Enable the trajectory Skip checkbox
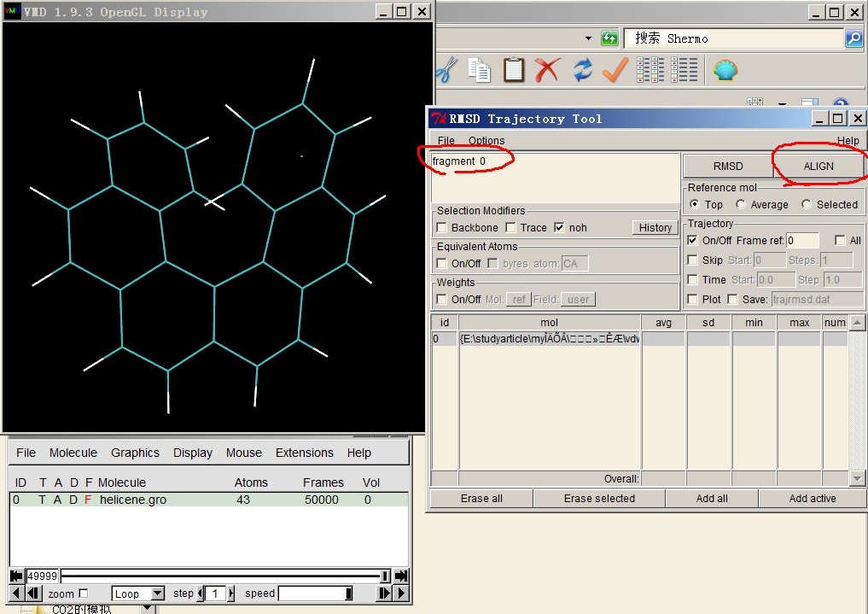The image size is (868, 614). (x=692, y=260)
